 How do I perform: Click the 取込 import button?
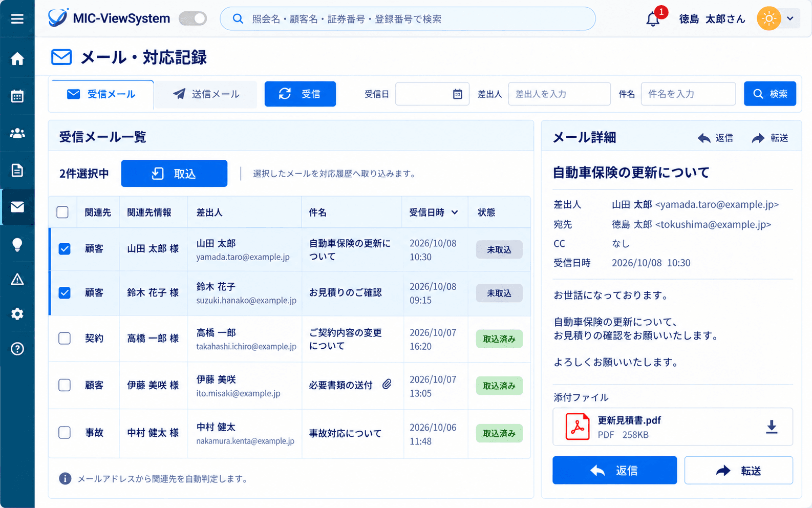pos(174,174)
